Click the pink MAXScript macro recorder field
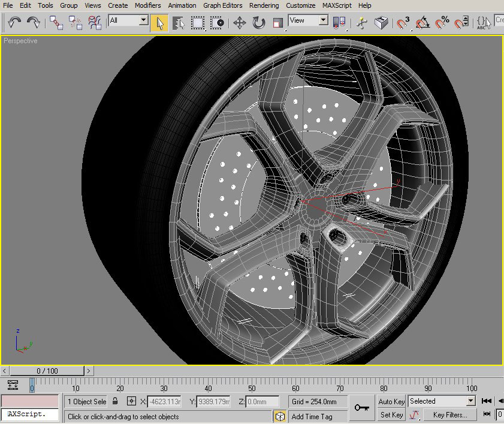Screen dimensions: 504x424 30,401
